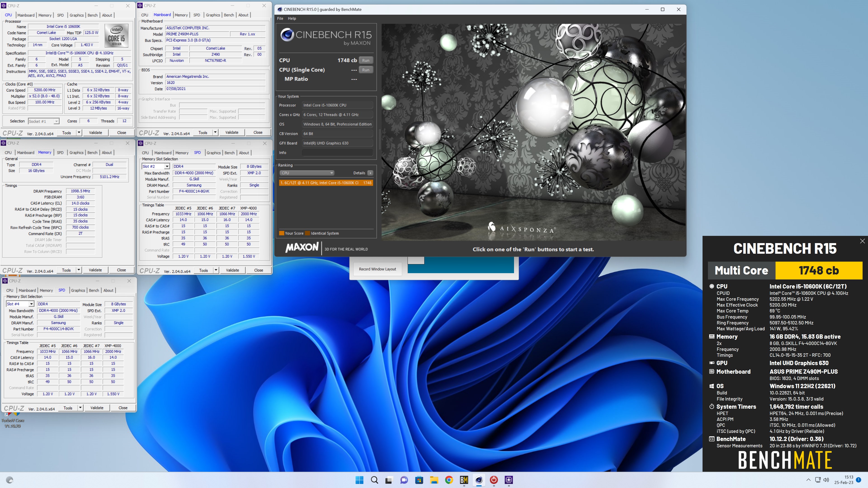Open the volume tray icon

(826, 480)
